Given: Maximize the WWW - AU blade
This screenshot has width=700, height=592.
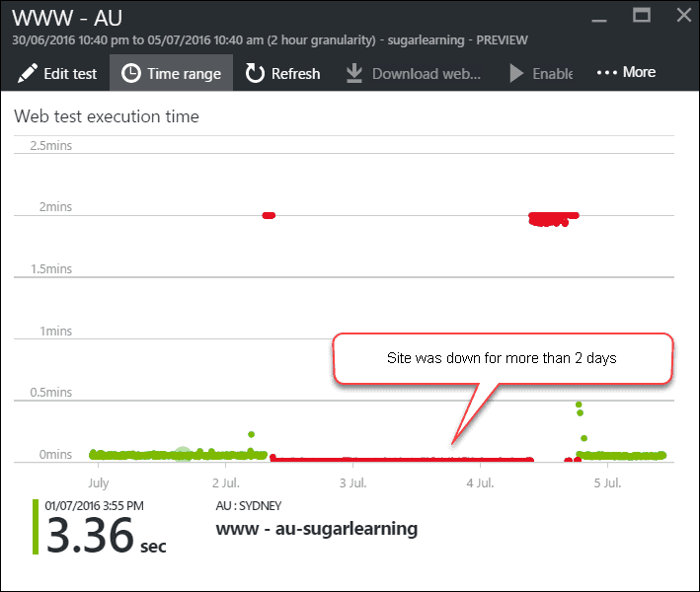Looking at the screenshot, I should click(x=641, y=15).
